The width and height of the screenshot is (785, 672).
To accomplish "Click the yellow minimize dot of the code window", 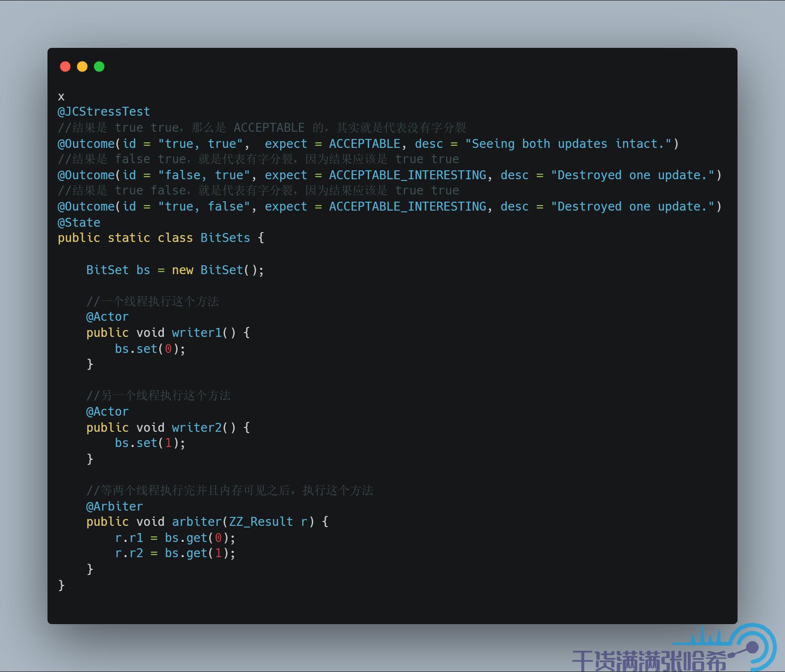I will point(82,67).
